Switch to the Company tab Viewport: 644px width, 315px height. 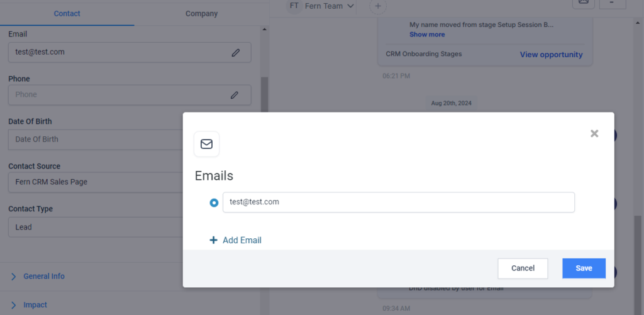[201, 14]
